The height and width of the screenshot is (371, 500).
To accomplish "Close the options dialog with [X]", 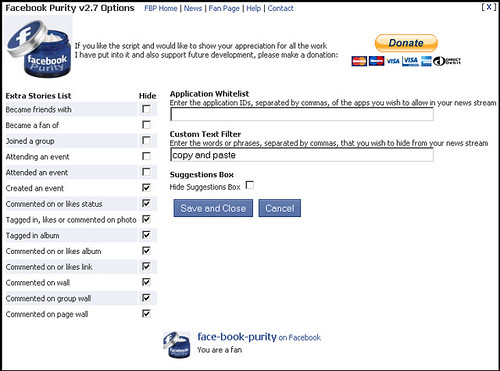I will click(489, 7).
